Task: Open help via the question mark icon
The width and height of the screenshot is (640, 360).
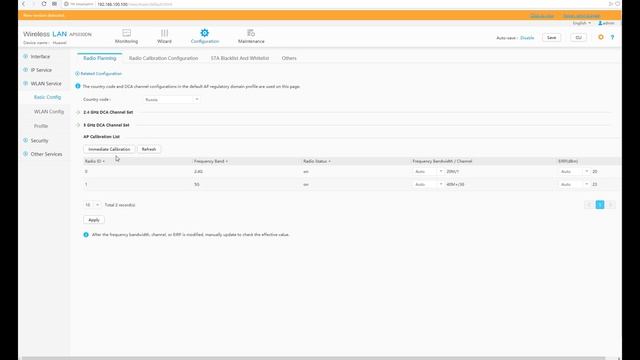Action: coord(612,37)
